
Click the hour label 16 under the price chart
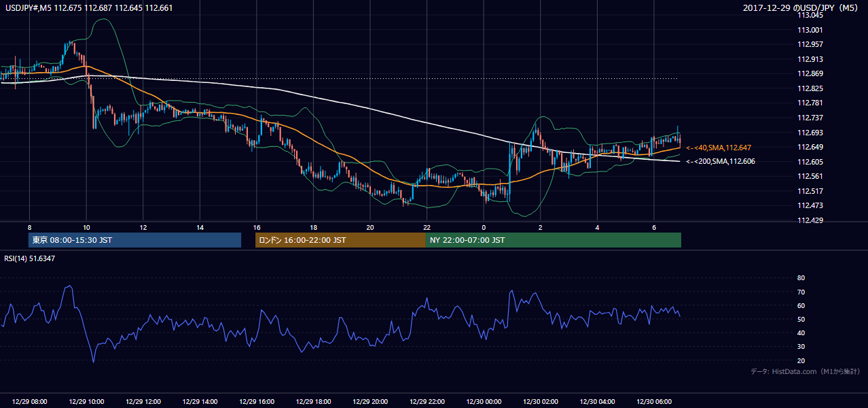[256, 226]
